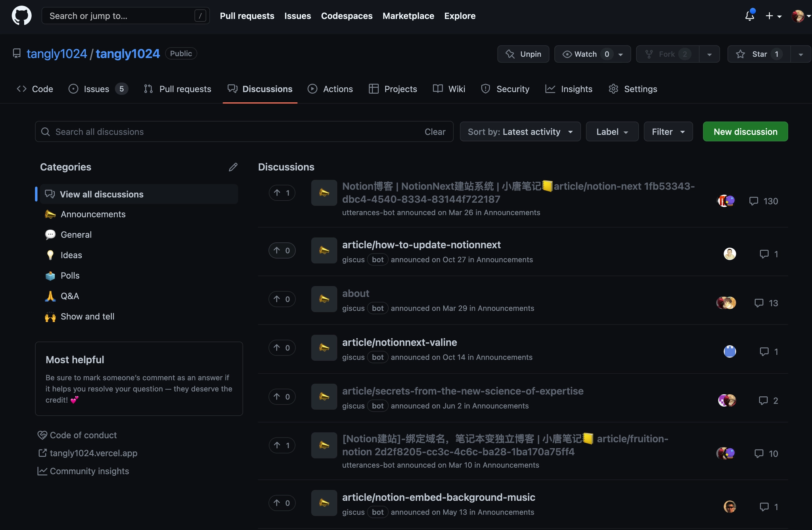Open the Security tab

505,89
